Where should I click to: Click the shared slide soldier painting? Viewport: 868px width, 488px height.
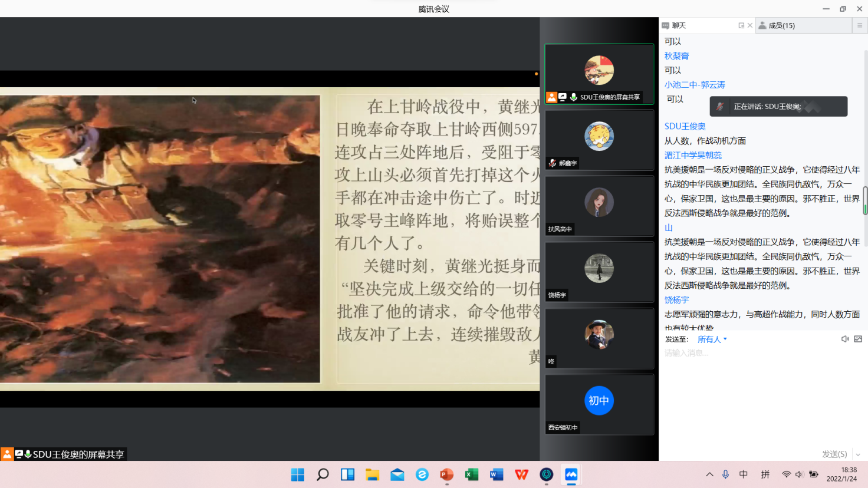(x=160, y=239)
